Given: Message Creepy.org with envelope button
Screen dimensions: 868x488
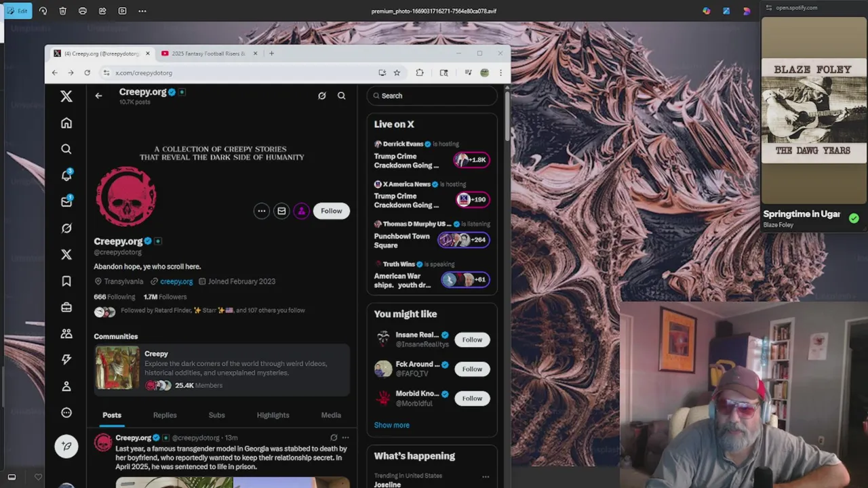Looking at the screenshot, I should [x=281, y=211].
